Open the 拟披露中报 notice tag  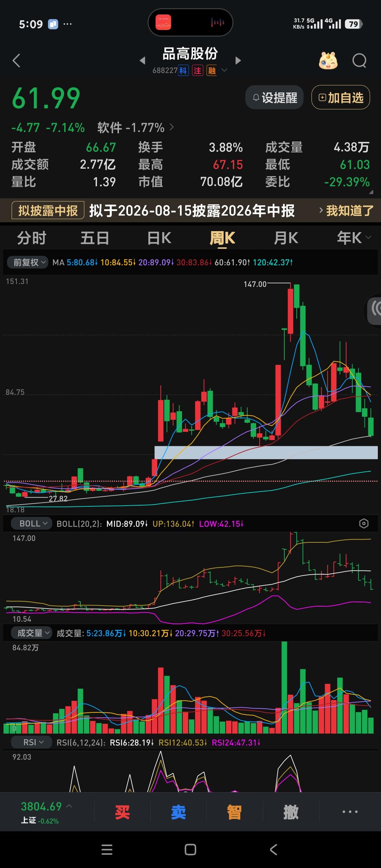point(48,211)
